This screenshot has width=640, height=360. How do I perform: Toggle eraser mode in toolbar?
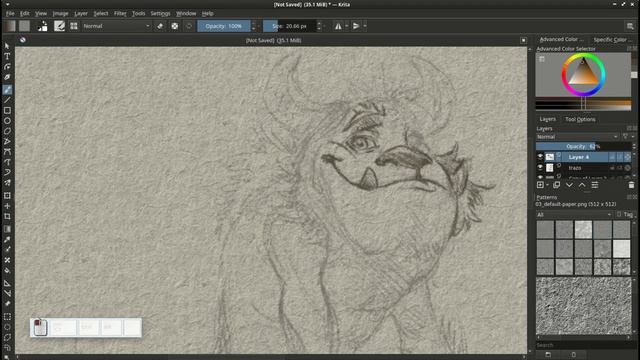(160, 26)
